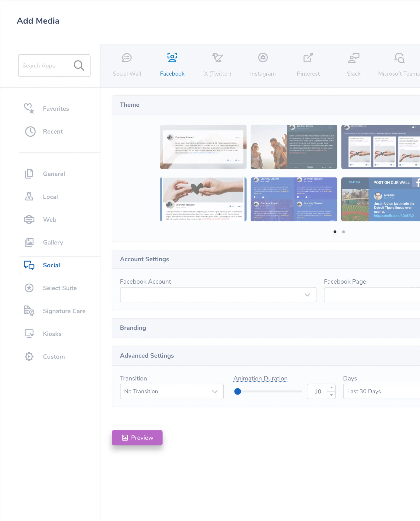Viewport: 420px width, 521px height.
Task: Open the Facebook Account dropdown
Action: [x=218, y=295]
